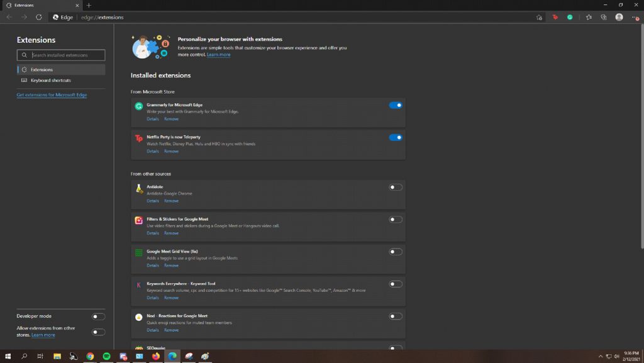Remove the Netflix Party Teleparty extension

[x=171, y=152]
